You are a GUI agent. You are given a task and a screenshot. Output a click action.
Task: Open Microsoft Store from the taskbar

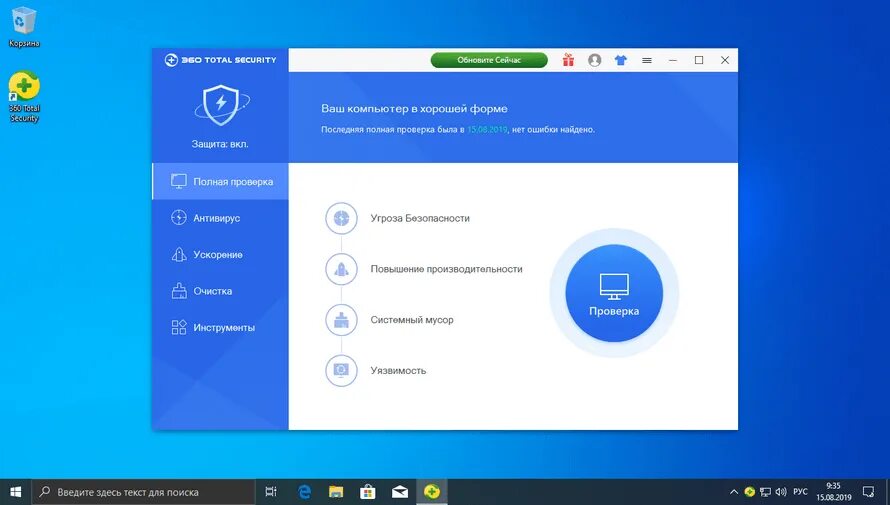368,492
